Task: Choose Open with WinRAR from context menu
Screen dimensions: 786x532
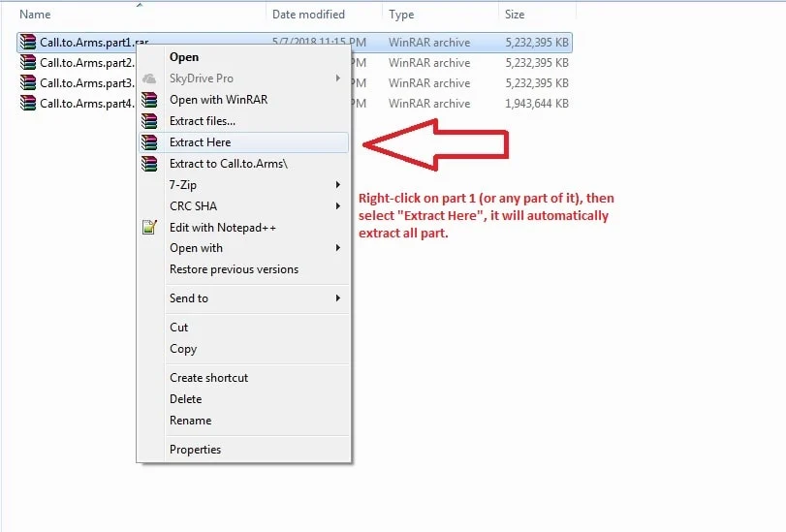Action: tap(218, 100)
